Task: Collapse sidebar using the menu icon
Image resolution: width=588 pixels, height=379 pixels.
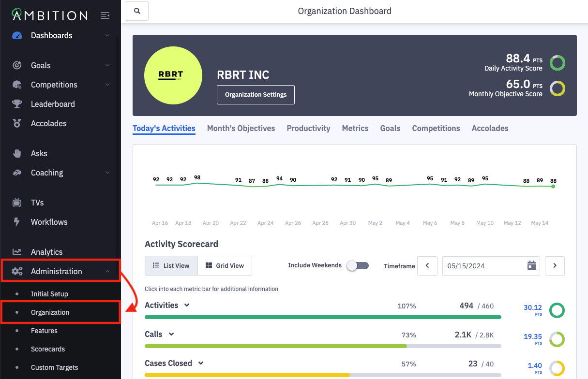Action: point(105,16)
